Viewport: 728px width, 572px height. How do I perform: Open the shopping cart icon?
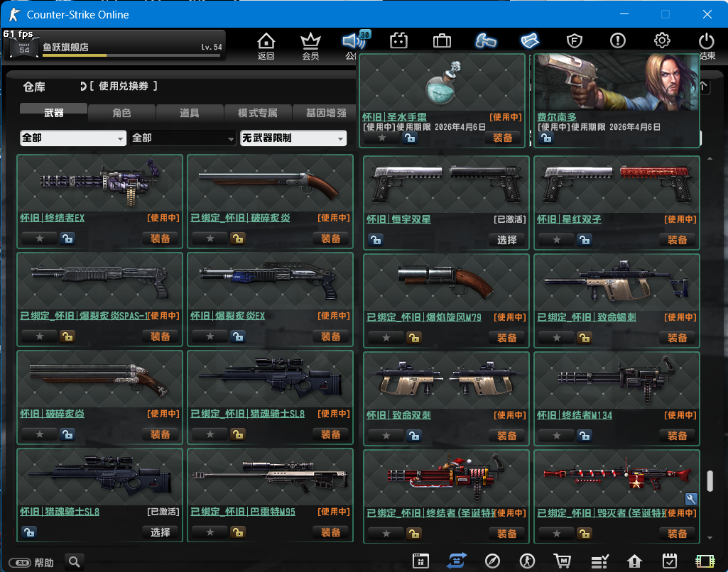click(563, 561)
